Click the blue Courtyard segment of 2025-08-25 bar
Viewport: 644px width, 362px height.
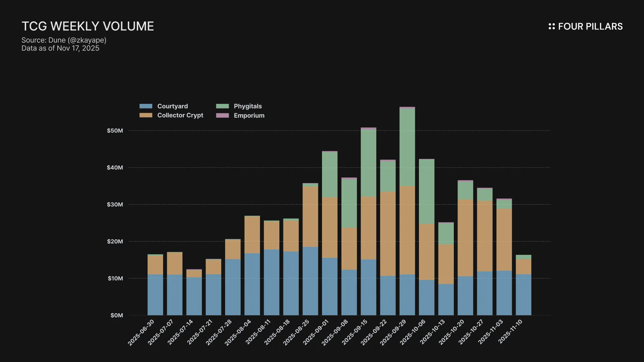point(310,281)
